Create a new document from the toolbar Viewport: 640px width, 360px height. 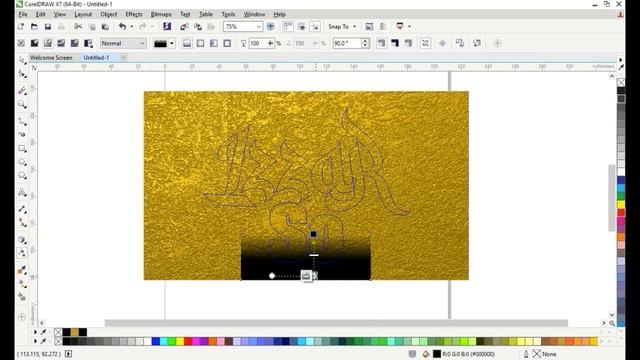coord(21,27)
